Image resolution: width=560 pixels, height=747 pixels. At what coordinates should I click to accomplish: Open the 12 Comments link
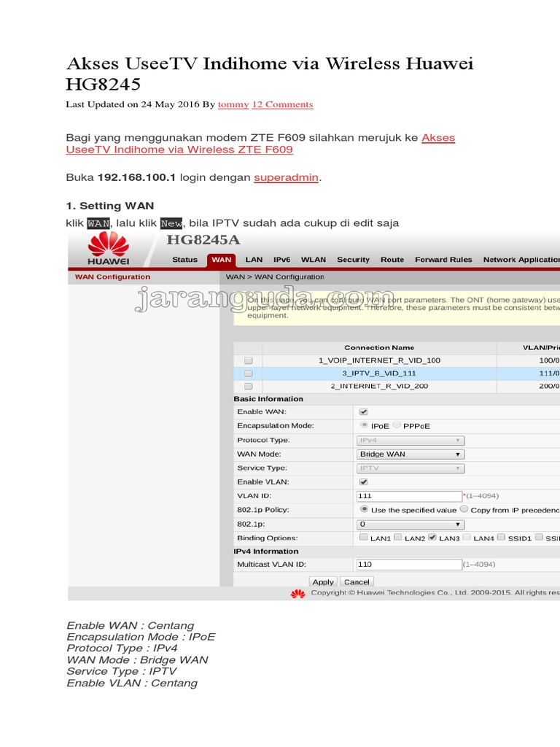[x=282, y=104]
